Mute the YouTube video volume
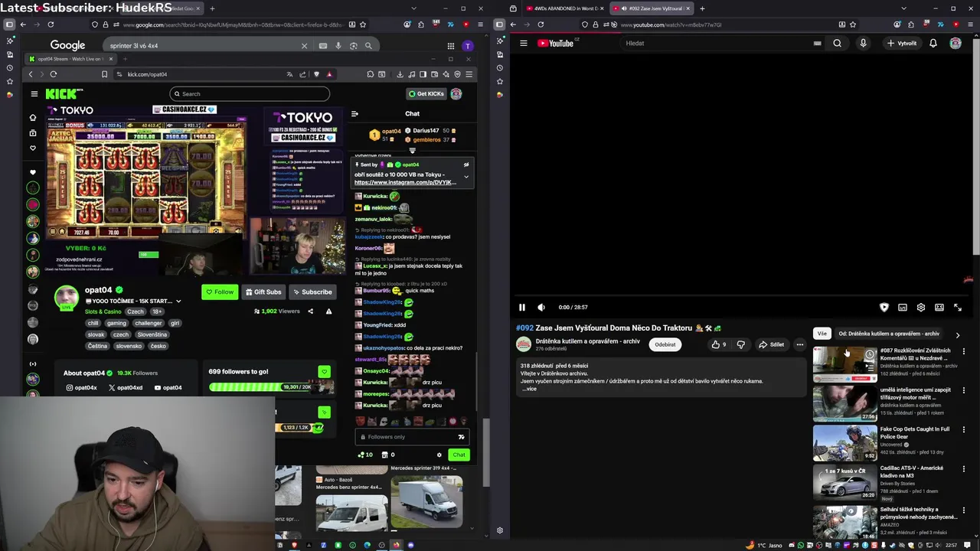 541,307
